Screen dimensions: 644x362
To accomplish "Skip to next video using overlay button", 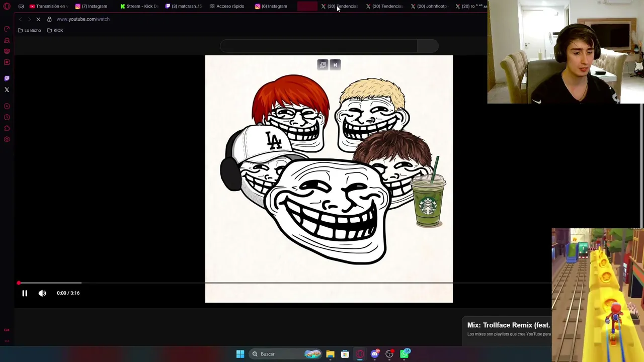I will 335,65.
